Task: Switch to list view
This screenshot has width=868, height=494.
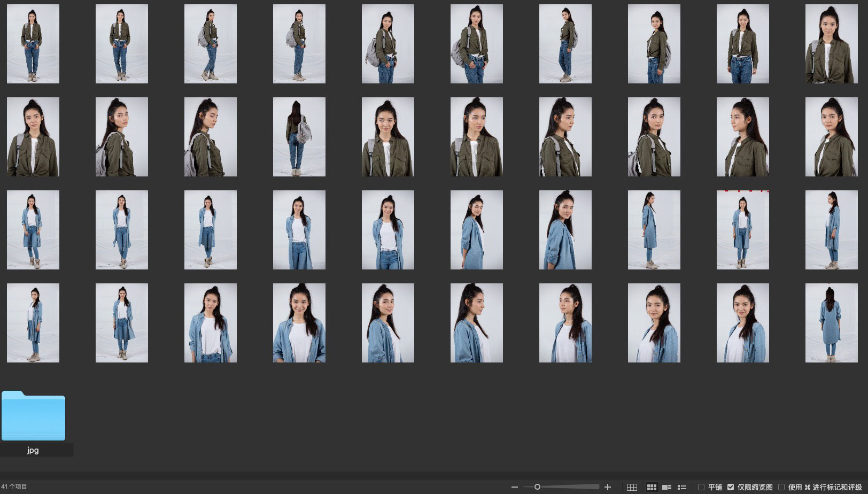Action: pyautogui.click(x=682, y=487)
